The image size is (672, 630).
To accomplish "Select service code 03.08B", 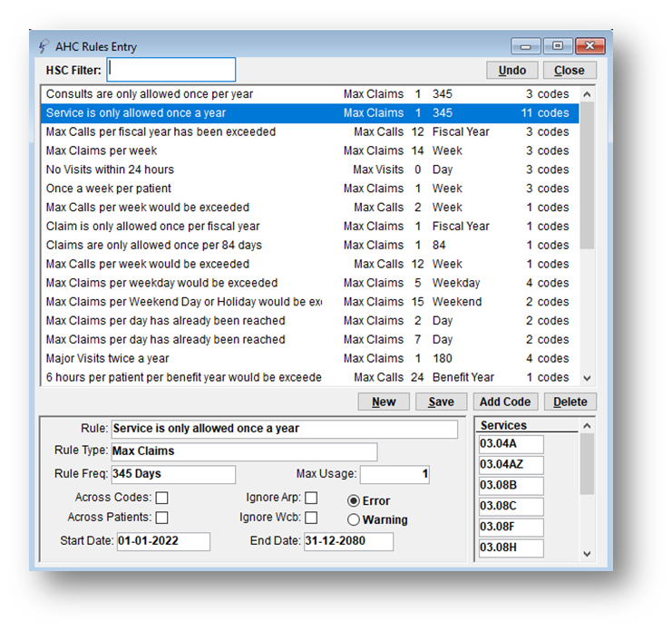I will (511, 486).
